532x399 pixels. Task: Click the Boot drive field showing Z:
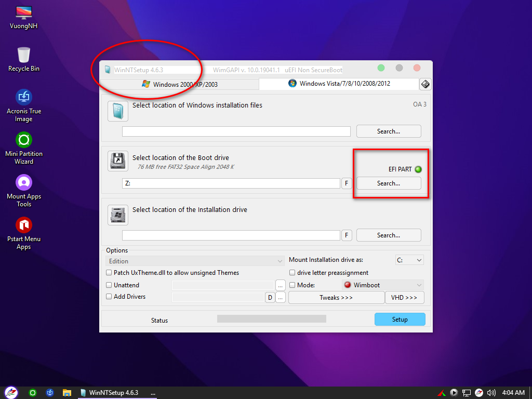(x=231, y=183)
